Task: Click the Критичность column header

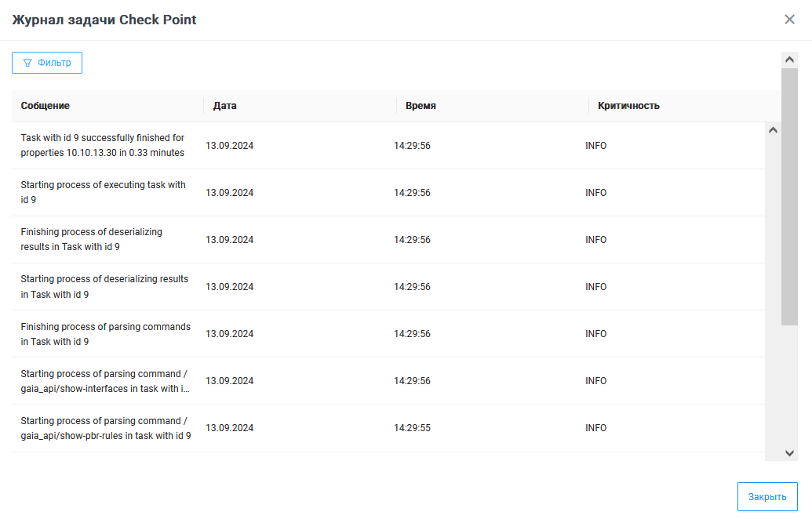Action: click(628, 106)
